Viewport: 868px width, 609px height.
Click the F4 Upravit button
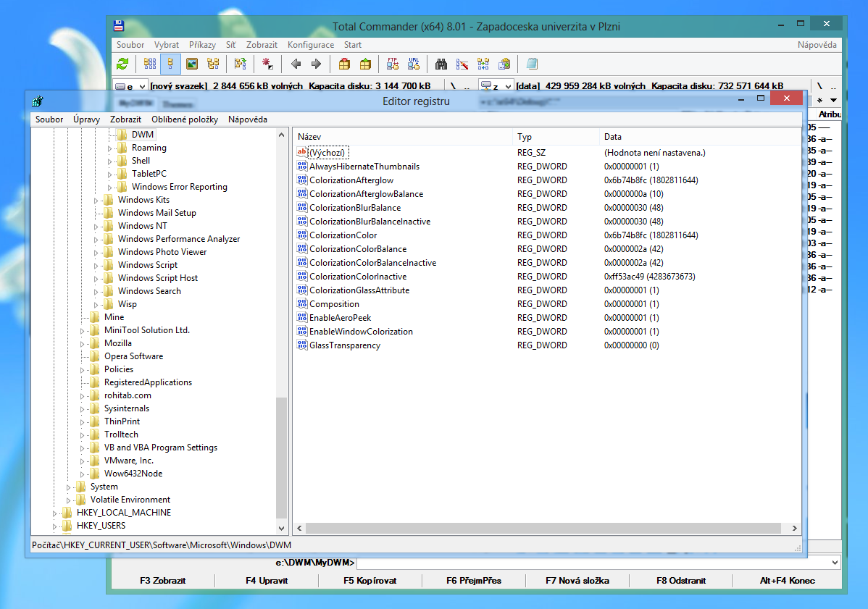click(267, 580)
